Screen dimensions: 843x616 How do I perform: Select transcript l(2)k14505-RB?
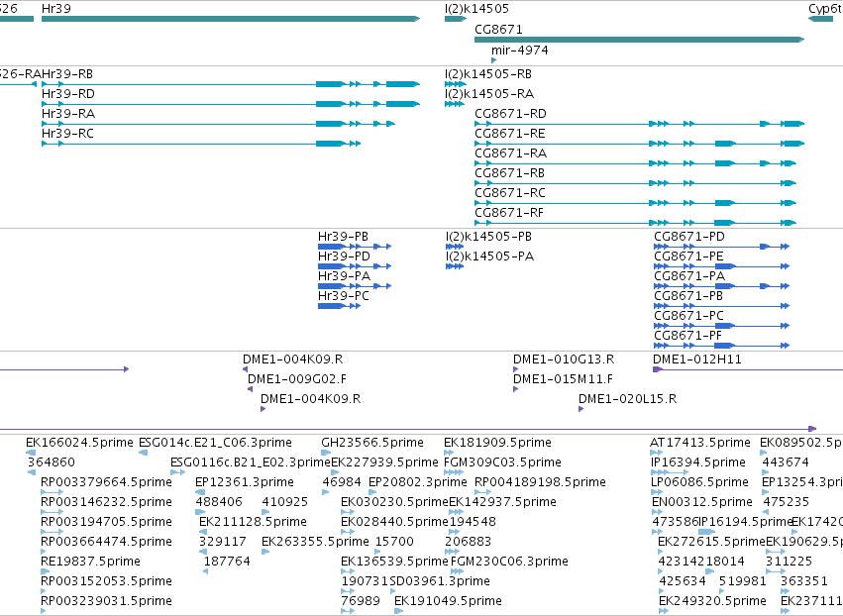pyautogui.click(x=488, y=74)
